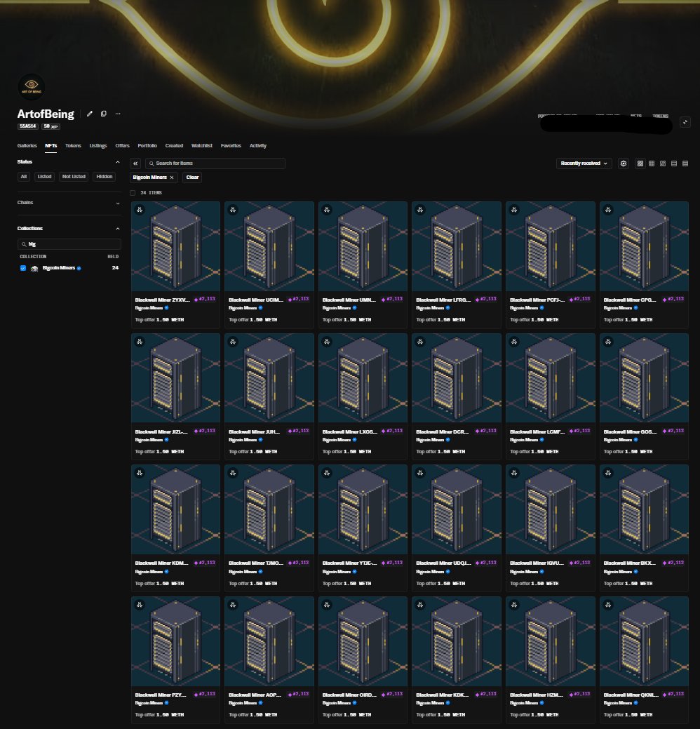Open the Activity tab

tap(258, 146)
